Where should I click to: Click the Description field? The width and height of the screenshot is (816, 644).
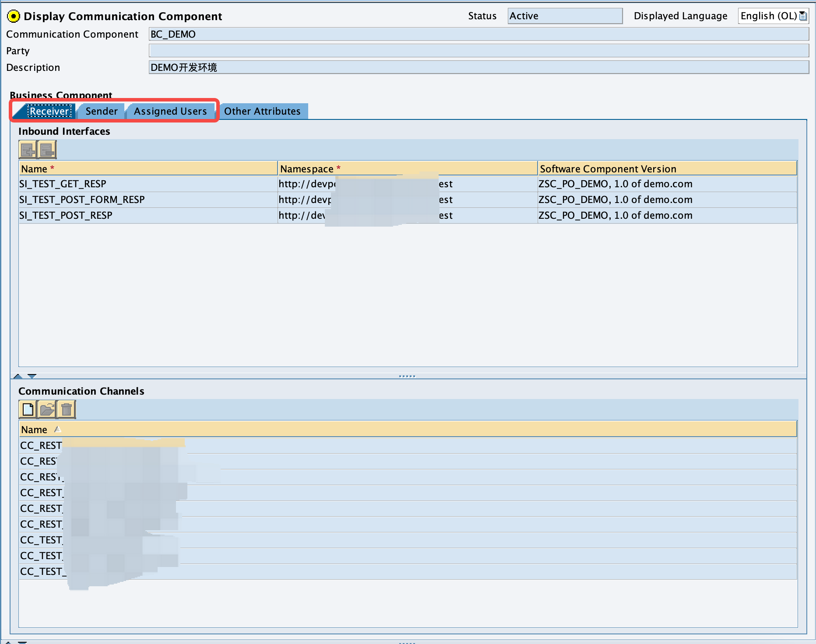479,67
